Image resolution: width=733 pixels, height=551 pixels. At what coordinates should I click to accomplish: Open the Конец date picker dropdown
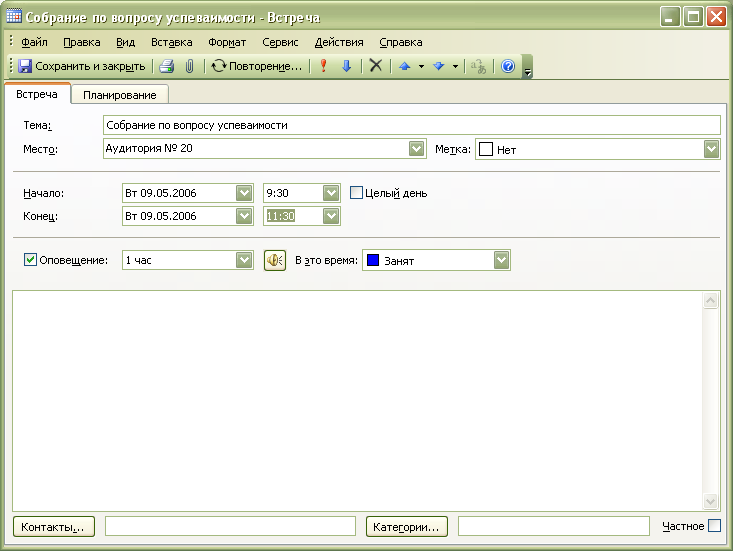coord(244,216)
